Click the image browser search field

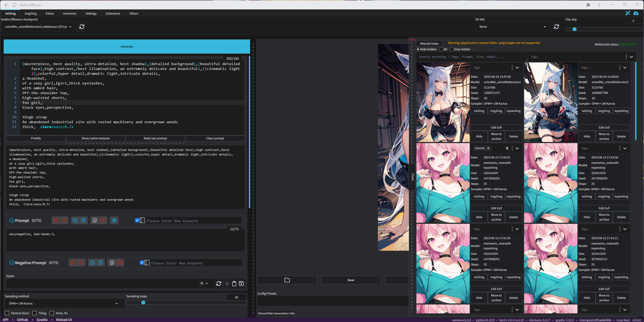472,57
